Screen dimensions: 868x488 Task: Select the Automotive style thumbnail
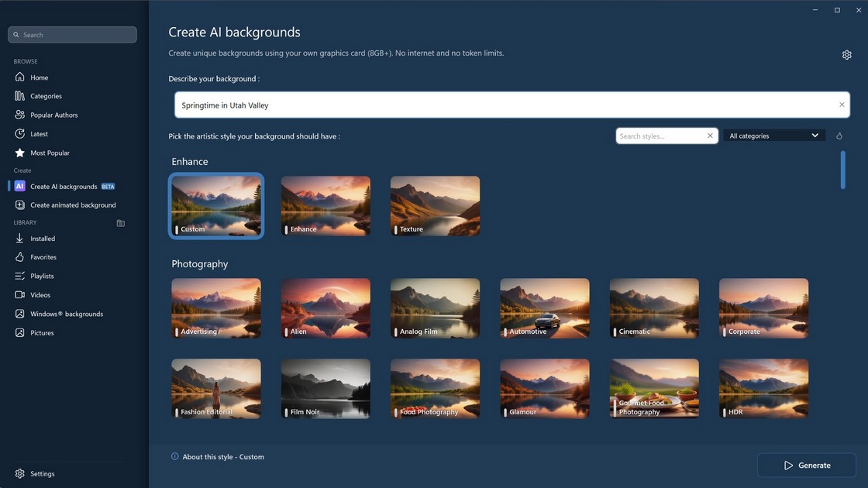coord(545,308)
